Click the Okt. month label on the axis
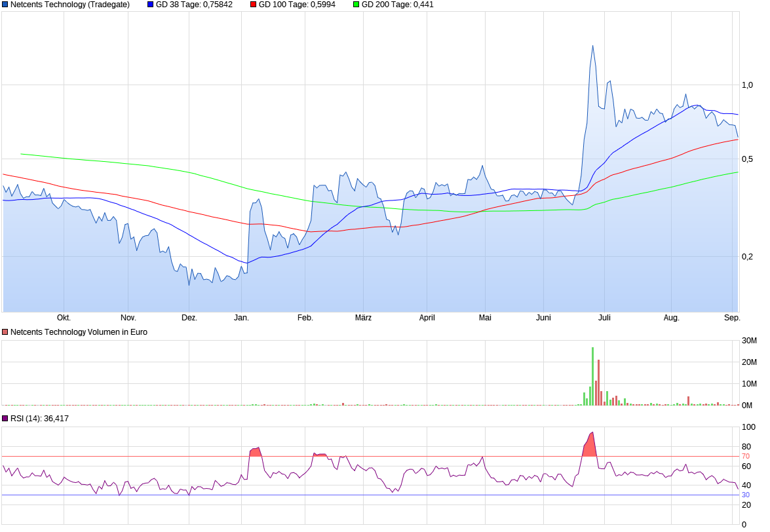Viewport: 770px width, 532px height. [64, 318]
